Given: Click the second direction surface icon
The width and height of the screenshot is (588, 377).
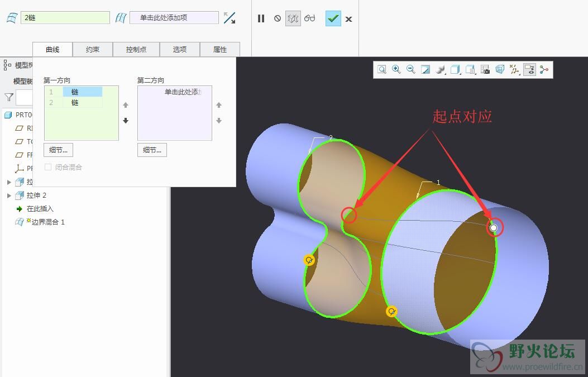Looking at the screenshot, I should click(121, 18).
